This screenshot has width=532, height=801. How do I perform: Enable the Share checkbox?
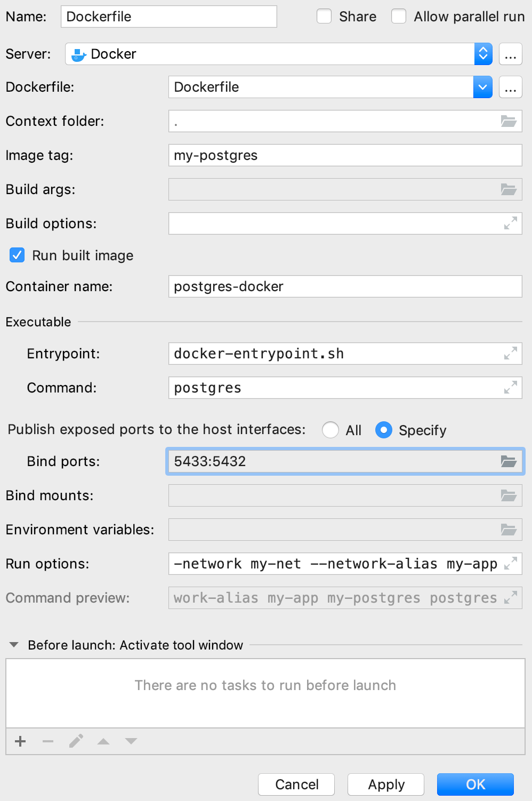coord(324,17)
